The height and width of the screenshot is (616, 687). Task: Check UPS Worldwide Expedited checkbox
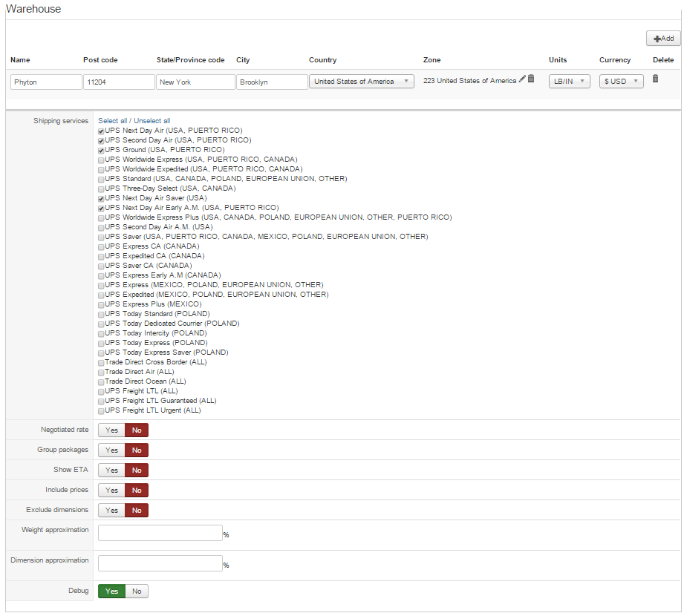(x=101, y=170)
